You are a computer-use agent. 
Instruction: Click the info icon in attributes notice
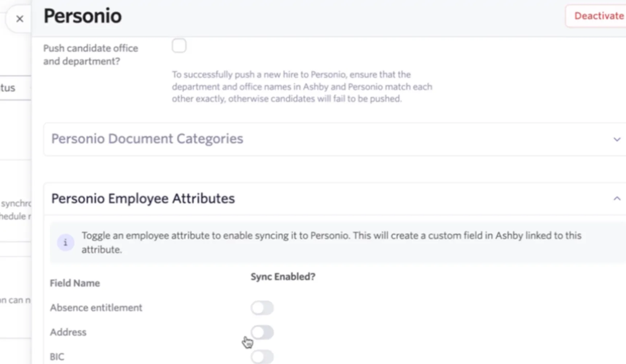66,243
